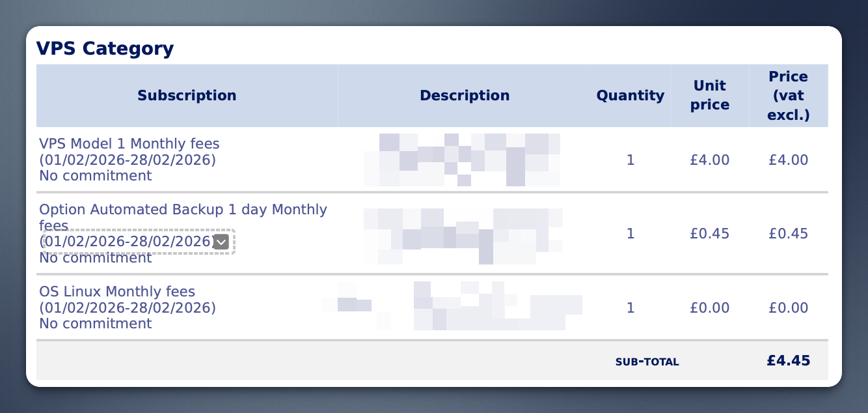This screenshot has height=413, width=868.
Task: Click the quantity value in the VPS Model 1 row
Action: tap(630, 160)
